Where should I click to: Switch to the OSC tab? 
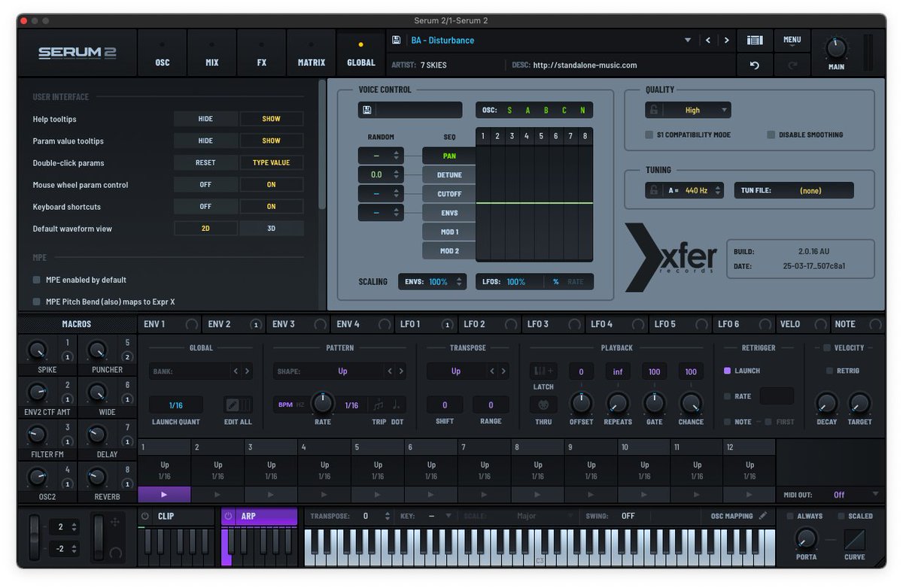tap(163, 53)
